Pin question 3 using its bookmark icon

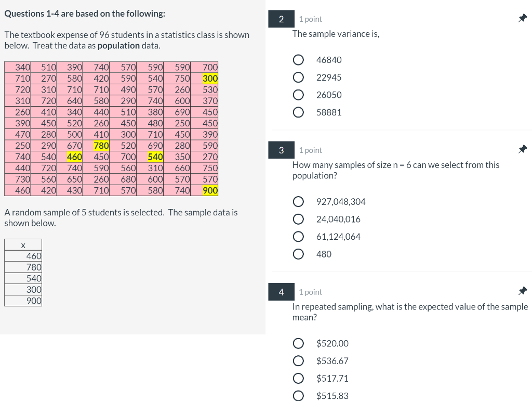click(523, 148)
